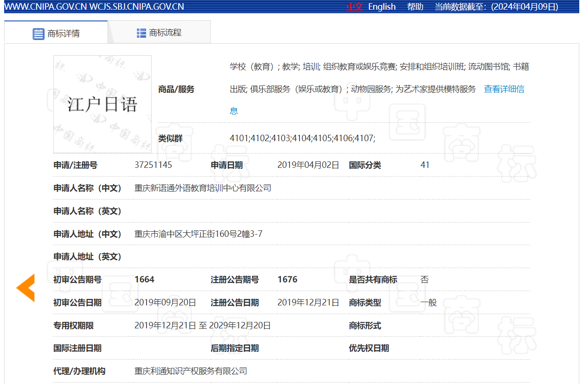Click the 商标形式 label
Screen dimensions: 588x384
tap(365, 326)
